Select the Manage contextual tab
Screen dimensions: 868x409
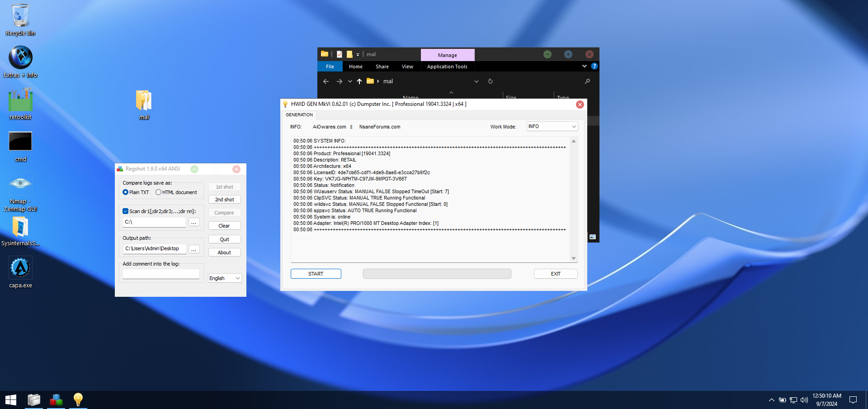448,55
